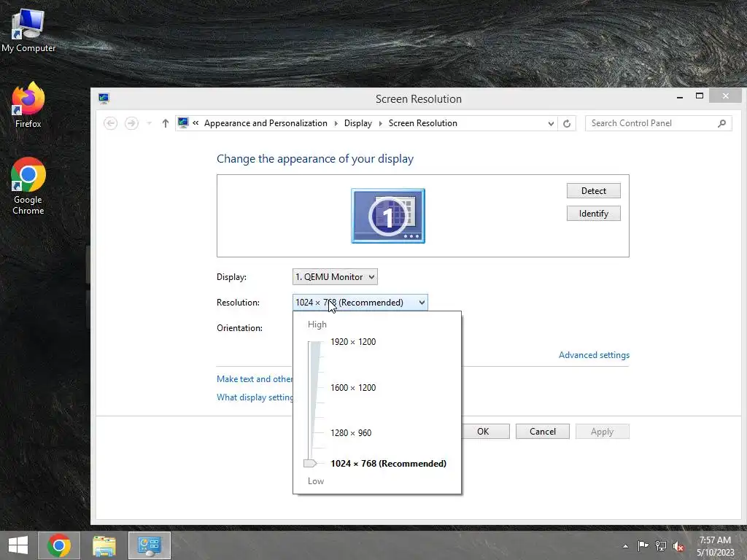Open Google Chrome desktop shortcut

coord(28,186)
